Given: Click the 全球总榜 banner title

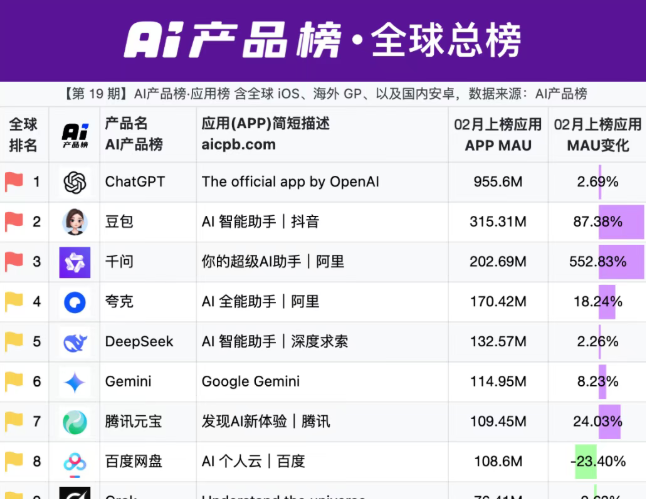Looking at the screenshot, I should [445, 40].
